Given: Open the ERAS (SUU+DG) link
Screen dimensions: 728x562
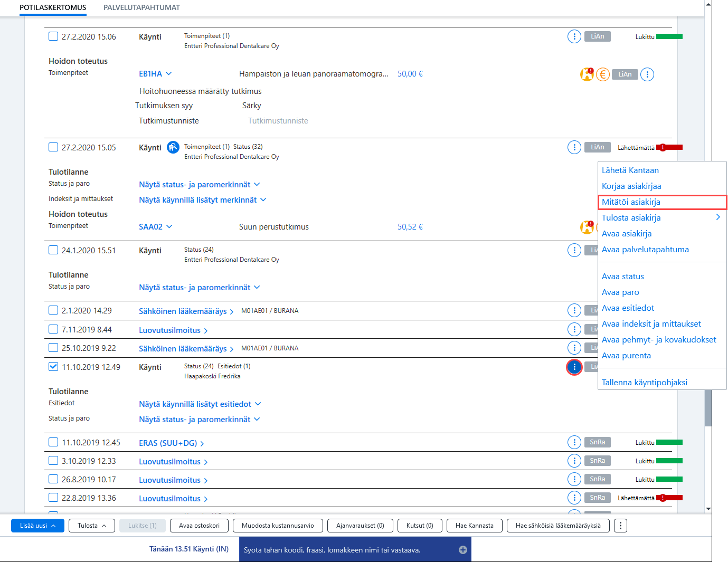Looking at the screenshot, I should point(171,443).
